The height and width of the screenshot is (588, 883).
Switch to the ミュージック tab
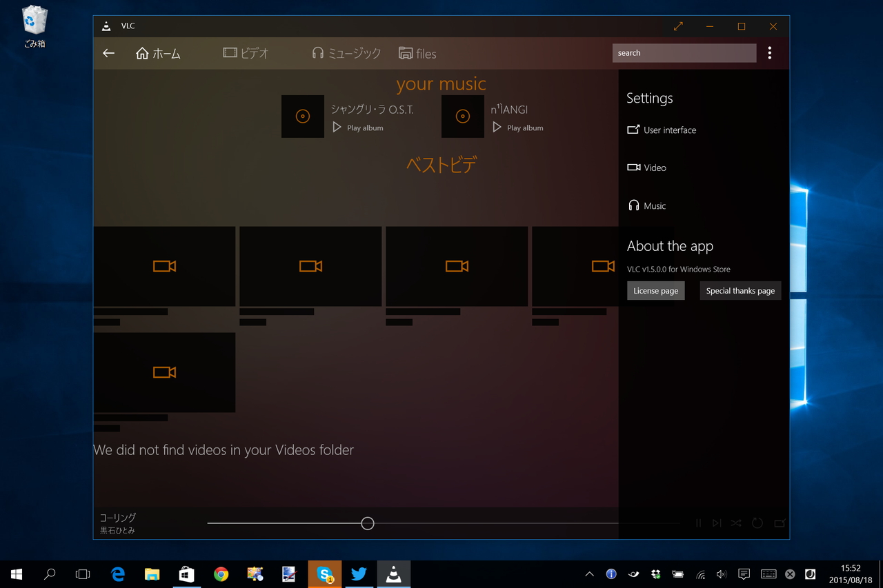click(345, 53)
